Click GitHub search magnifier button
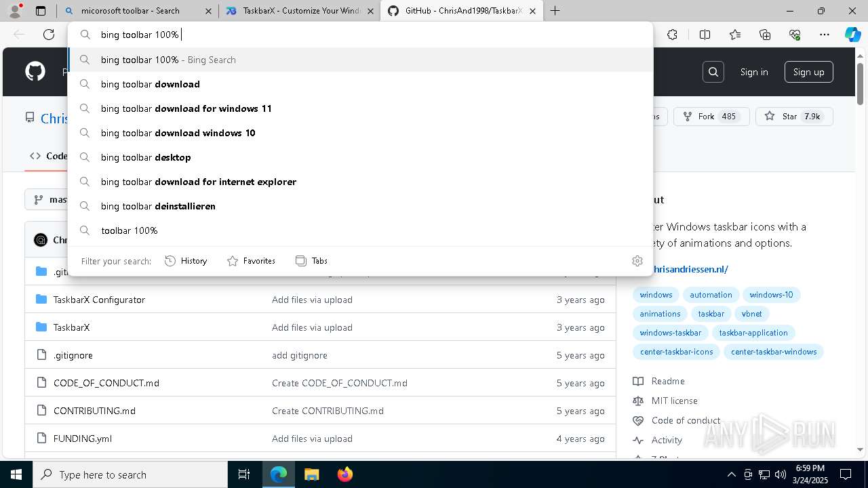Image resolution: width=868 pixels, height=488 pixels. click(x=713, y=72)
